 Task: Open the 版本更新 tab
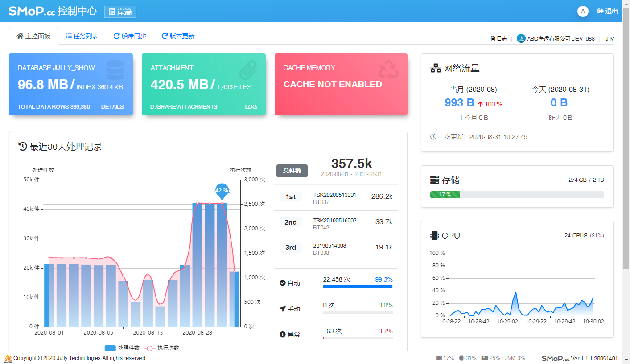click(178, 36)
